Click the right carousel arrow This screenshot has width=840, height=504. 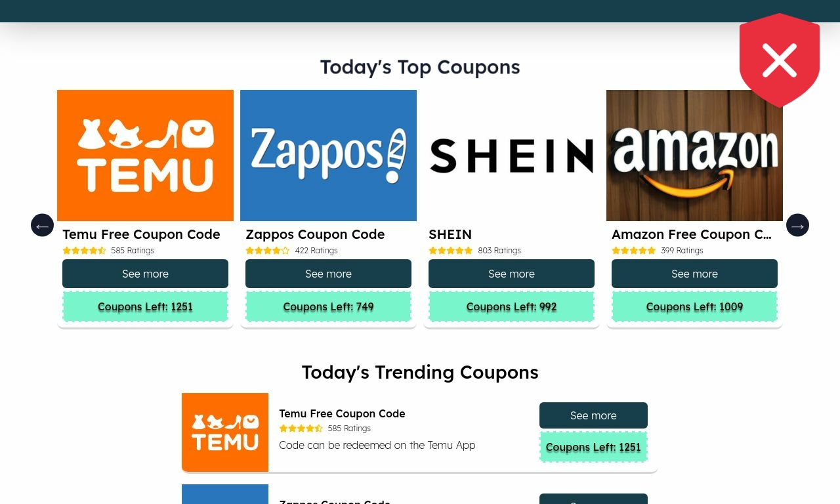[x=797, y=225]
